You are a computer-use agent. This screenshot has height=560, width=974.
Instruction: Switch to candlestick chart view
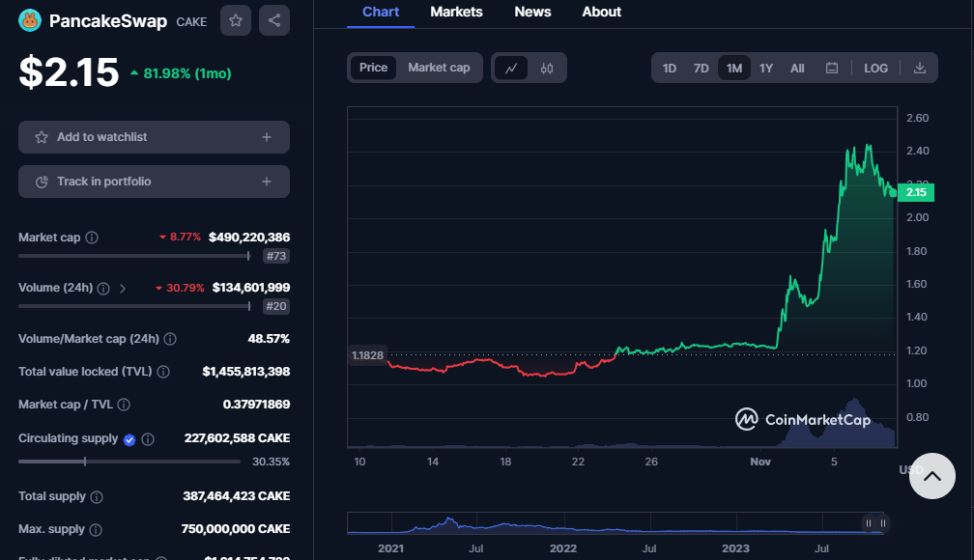click(x=547, y=68)
